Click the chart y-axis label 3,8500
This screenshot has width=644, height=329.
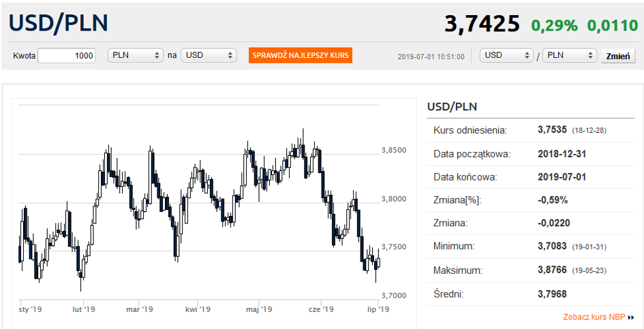coord(394,151)
